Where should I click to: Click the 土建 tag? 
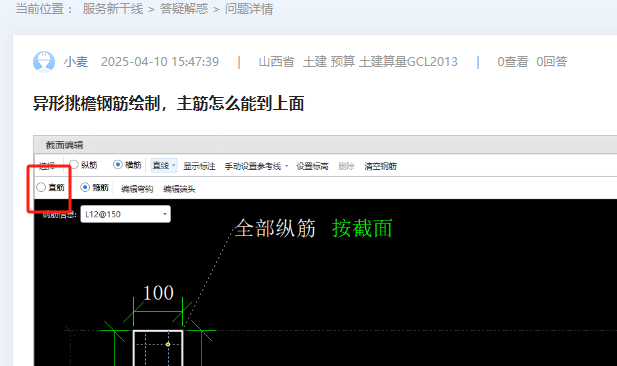tap(315, 62)
